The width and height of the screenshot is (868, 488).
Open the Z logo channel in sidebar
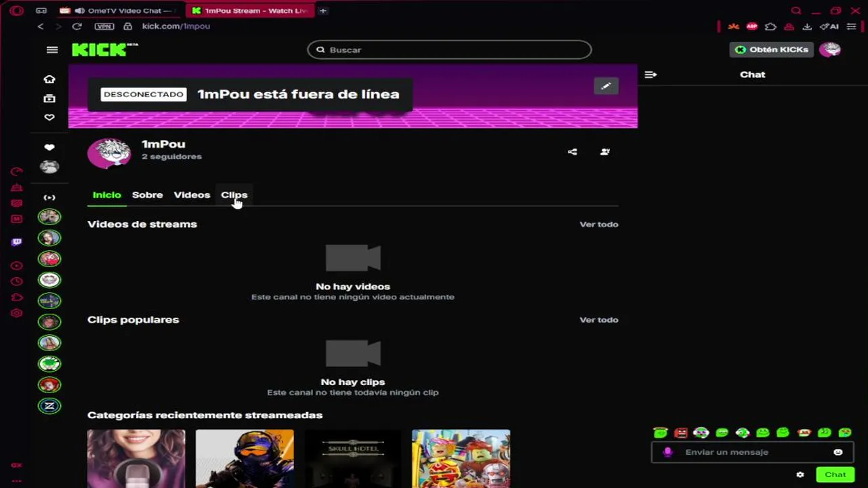tap(49, 406)
